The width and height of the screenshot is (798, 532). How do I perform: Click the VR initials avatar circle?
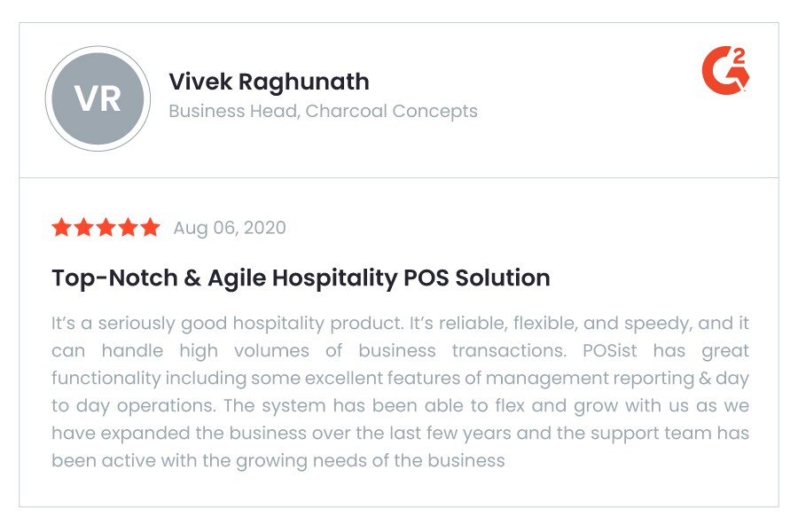point(98,98)
